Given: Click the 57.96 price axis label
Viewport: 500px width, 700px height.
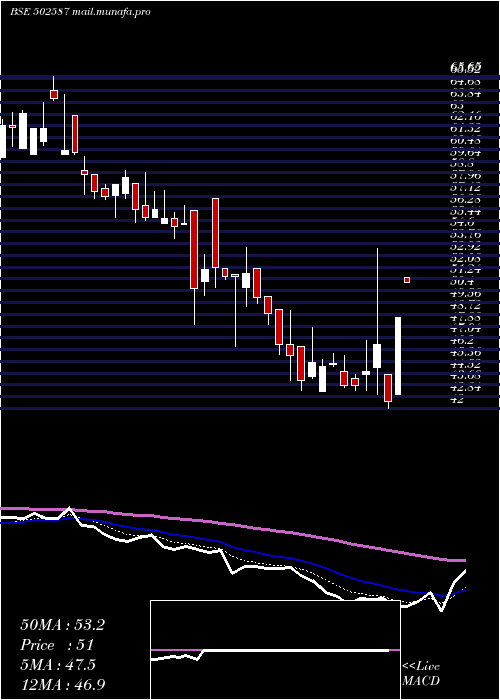Looking at the screenshot, I should click(x=466, y=176).
